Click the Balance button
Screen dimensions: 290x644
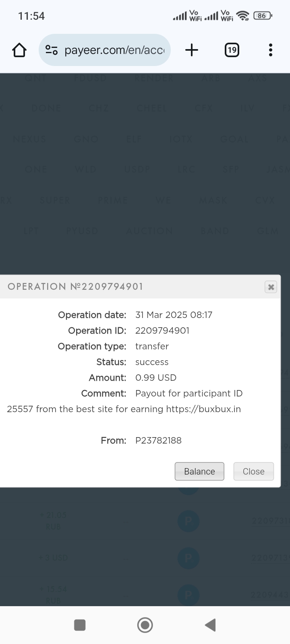pyautogui.click(x=199, y=471)
